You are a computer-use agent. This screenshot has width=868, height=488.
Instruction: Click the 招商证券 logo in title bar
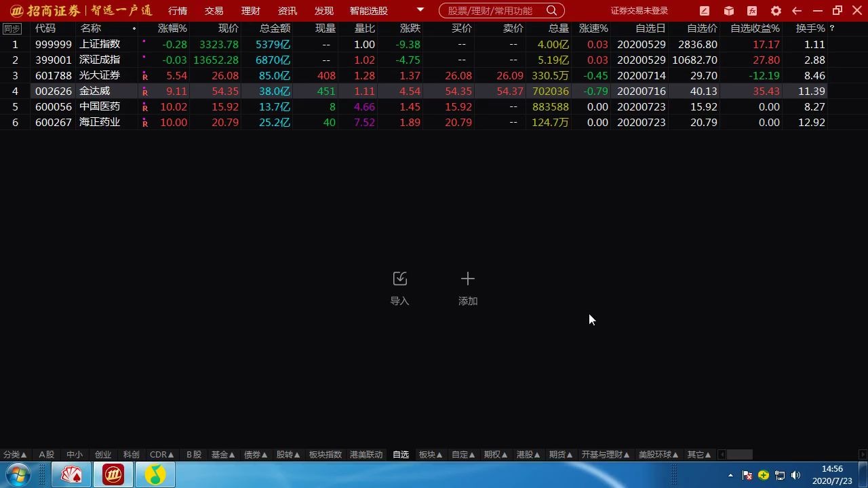[18, 11]
